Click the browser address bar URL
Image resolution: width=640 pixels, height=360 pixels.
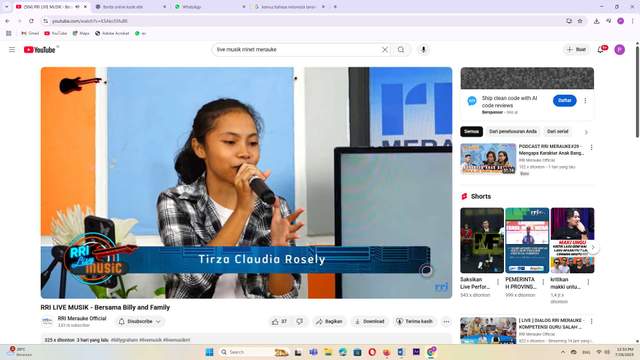coord(90,21)
